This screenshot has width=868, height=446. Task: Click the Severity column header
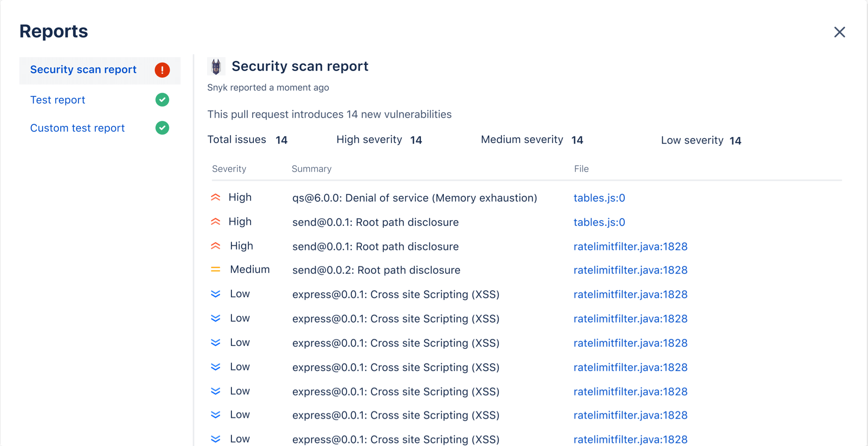point(229,169)
